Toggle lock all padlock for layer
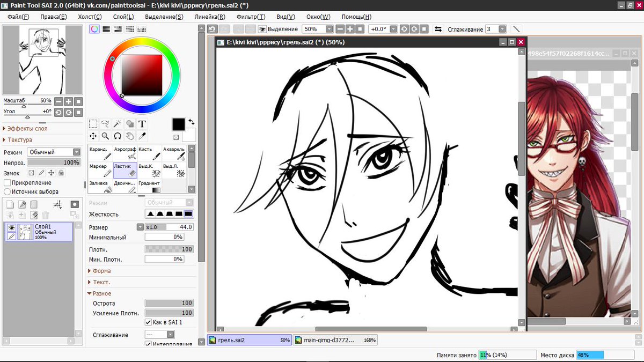Viewport: 644px width, 362px height. tap(61, 173)
